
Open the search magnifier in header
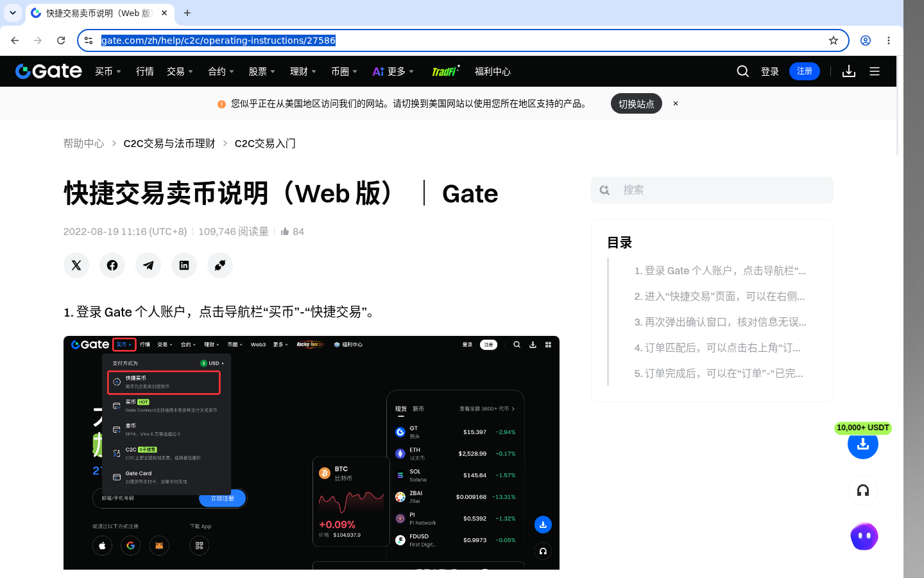point(743,71)
